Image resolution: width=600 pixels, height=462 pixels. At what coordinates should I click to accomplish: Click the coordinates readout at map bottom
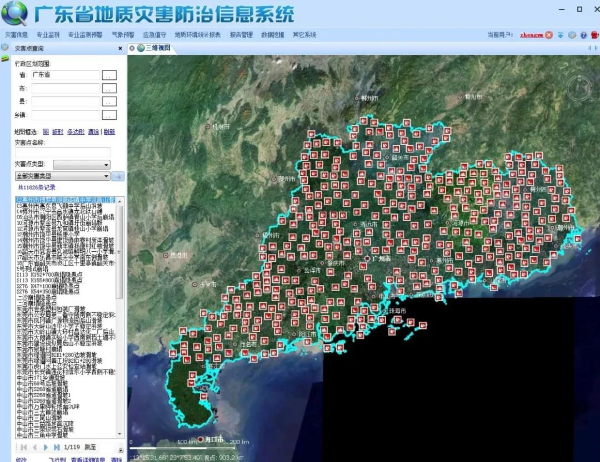coord(188,457)
